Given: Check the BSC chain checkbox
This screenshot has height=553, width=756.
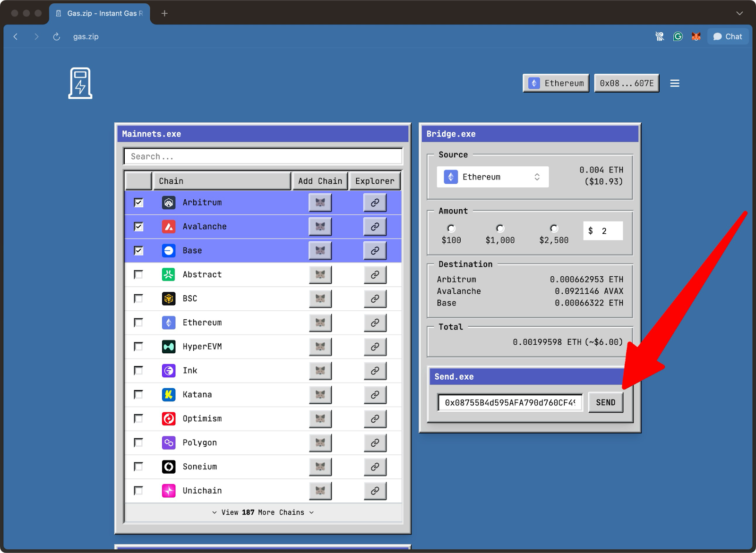Looking at the screenshot, I should coord(138,299).
